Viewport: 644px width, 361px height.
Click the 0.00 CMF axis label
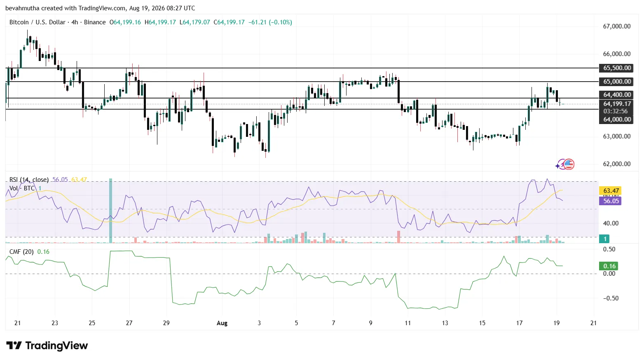tap(609, 274)
